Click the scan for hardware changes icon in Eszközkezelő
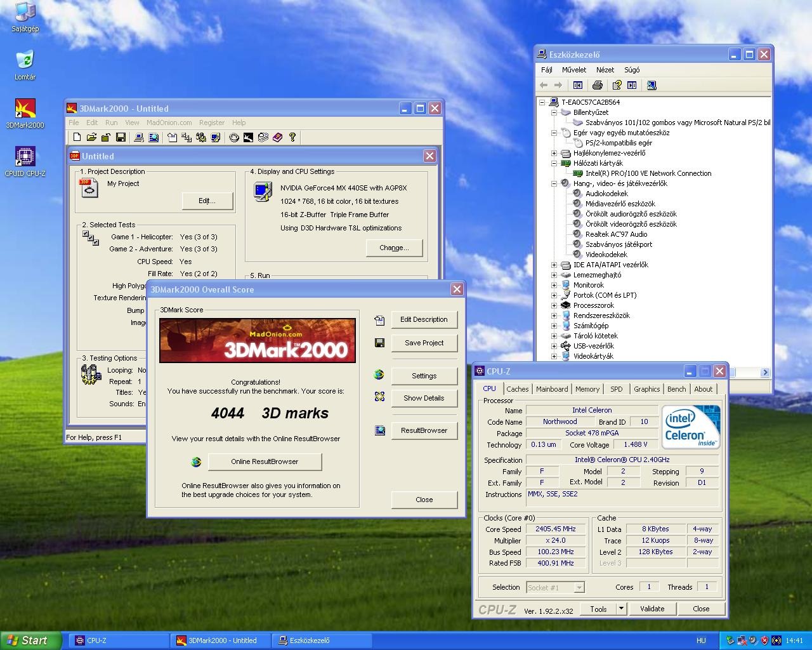This screenshot has width=812, height=650. pyautogui.click(x=652, y=85)
